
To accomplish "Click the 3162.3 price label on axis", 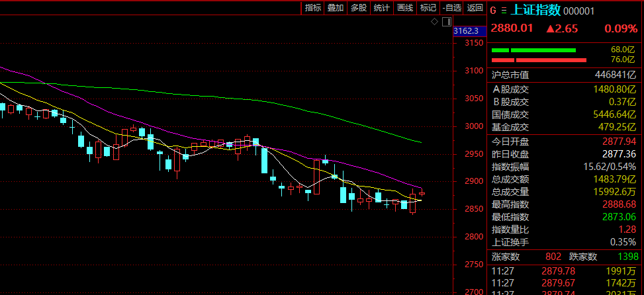I will point(465,30).
